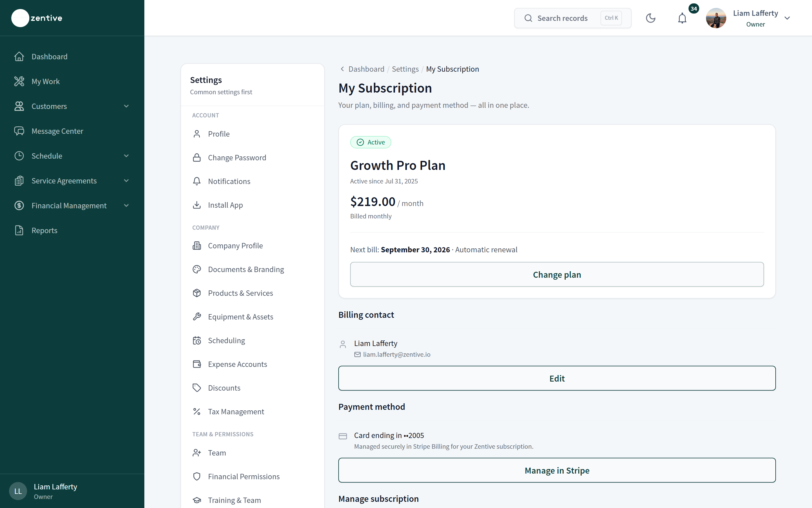This screenshot has width=812, height=508.
Task: Click the Reports document icon
Action: point(19,231)
